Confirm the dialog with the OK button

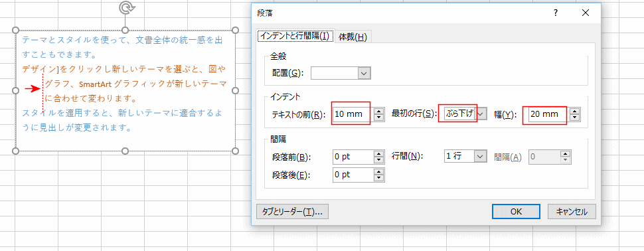coord(516,212)
